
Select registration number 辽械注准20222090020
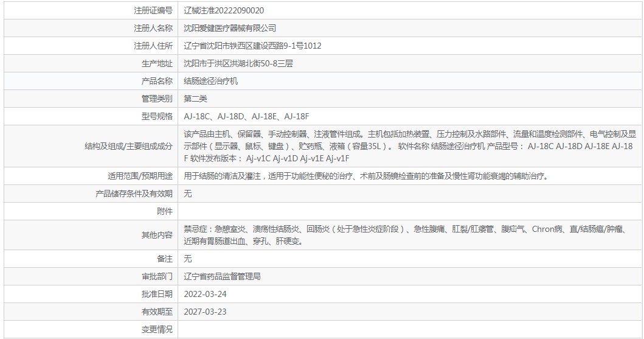[x=224, y=11]
